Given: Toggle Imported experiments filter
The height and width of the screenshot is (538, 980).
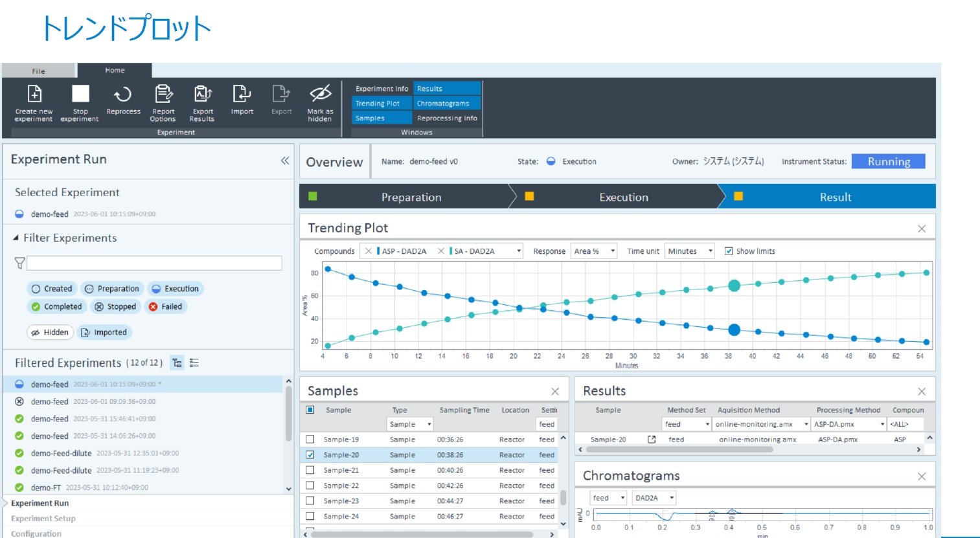Looking at the screenshot, I should (104, 332).
